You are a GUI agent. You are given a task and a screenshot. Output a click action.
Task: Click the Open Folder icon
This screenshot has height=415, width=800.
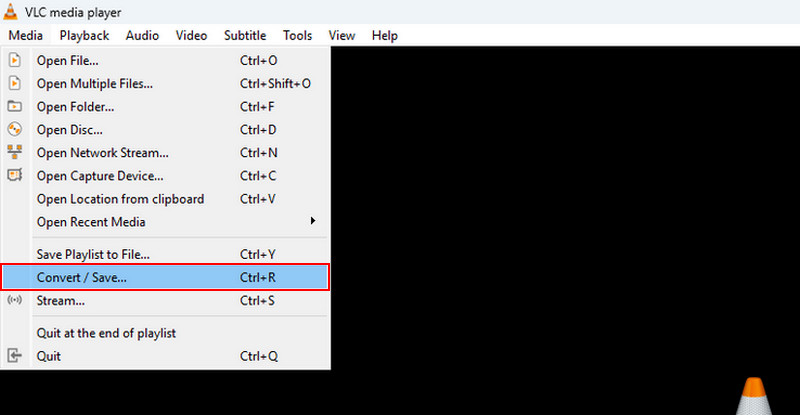click(x=14, y=106)
